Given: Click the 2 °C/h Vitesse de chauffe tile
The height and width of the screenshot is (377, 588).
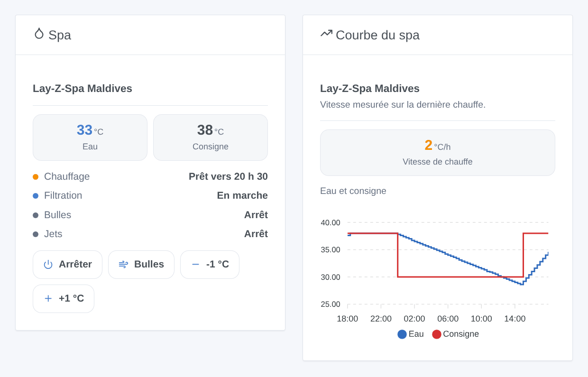Looking at the screenshot, I should [x=438, y=153].
